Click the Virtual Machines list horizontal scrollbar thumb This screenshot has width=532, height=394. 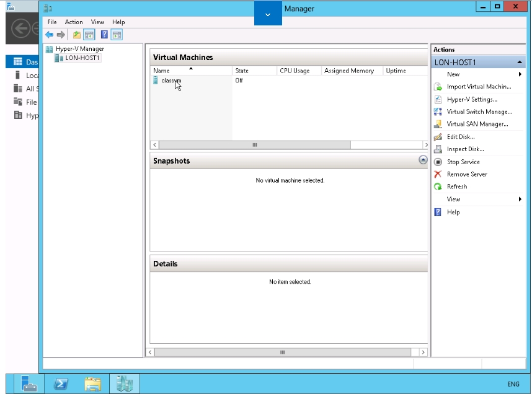tap(254, 145)
